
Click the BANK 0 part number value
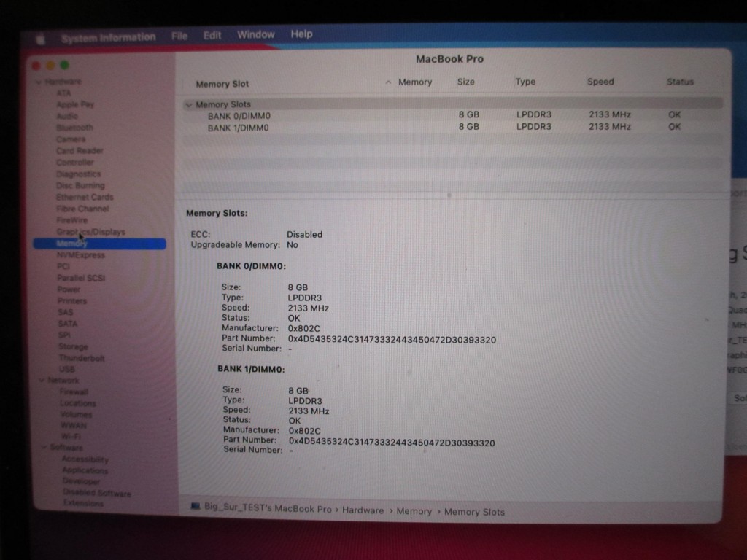coord(392,340)
